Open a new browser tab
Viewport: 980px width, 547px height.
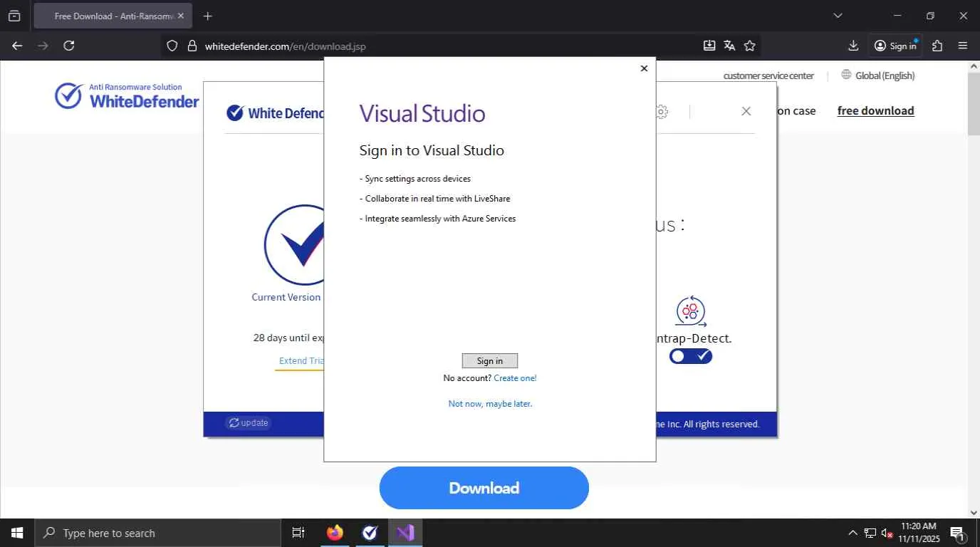click(x=207, y=16)
